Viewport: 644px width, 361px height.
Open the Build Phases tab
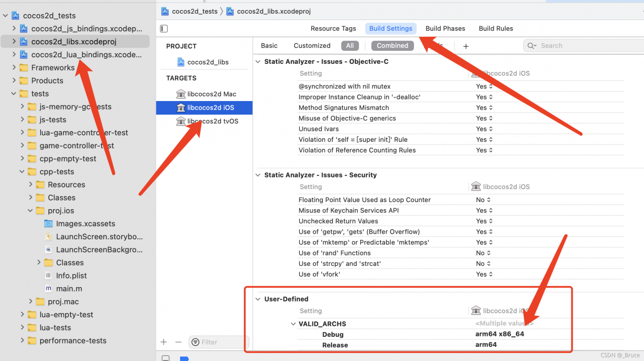point(445,29)
